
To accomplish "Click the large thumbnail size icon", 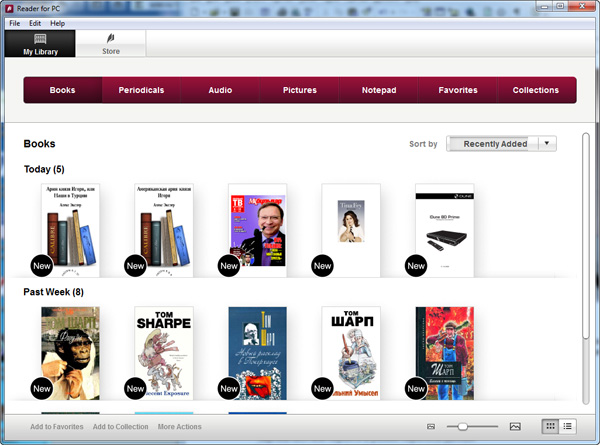I will pyautogui.click(x=515, y=427).
